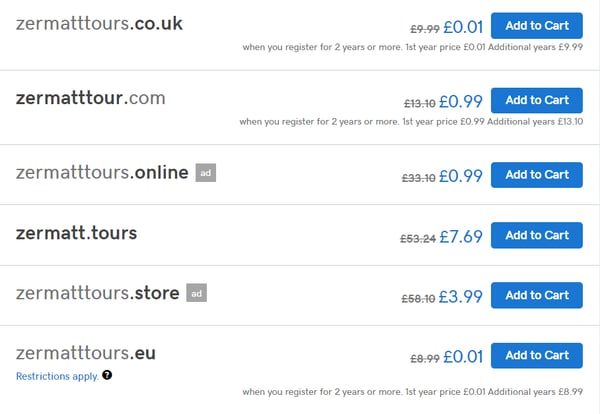Click the zermatttours.eu domain name
Image resolution: width=600 pixels, height=414 pixels.
[x=86, y=353]
